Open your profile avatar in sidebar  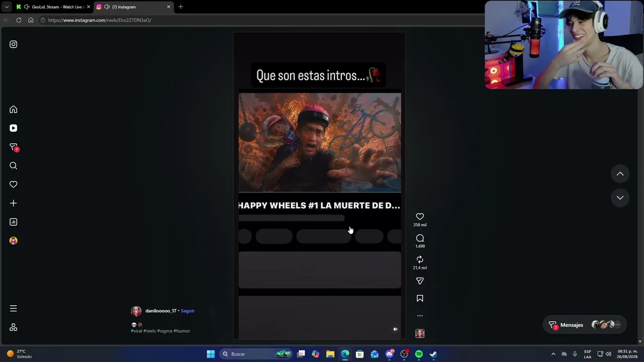point(14,241)
